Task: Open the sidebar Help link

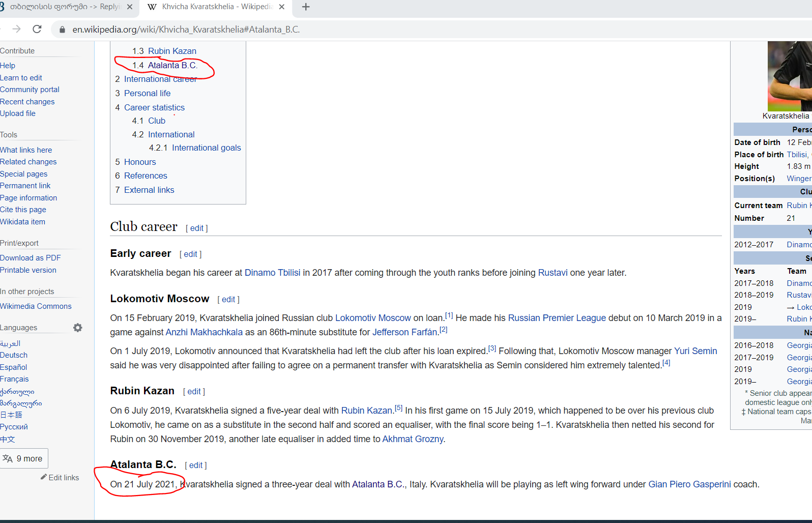Action: (8, 66)
